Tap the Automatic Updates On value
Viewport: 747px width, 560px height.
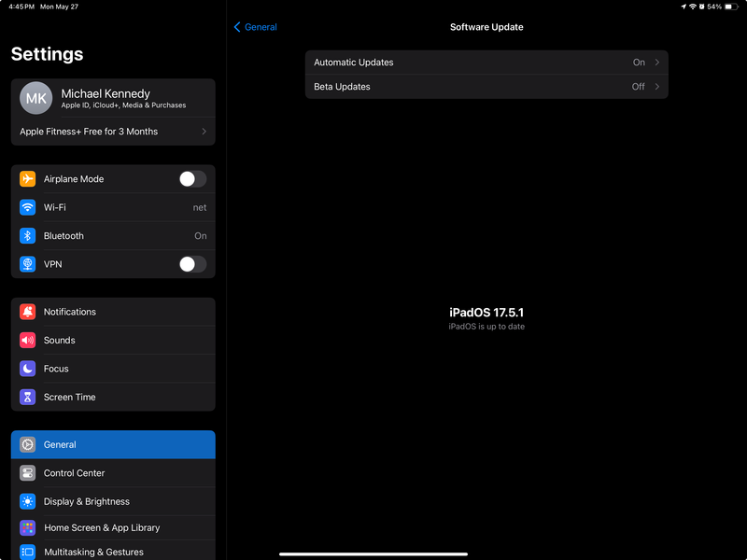pos(639,63)
